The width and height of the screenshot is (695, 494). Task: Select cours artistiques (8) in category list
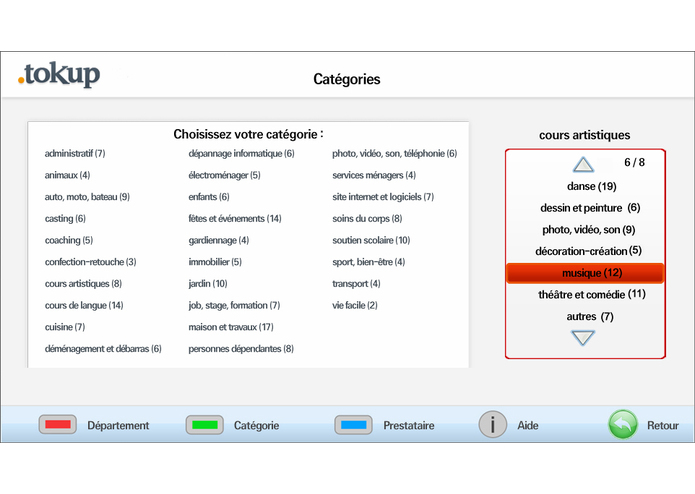[83, 284]
